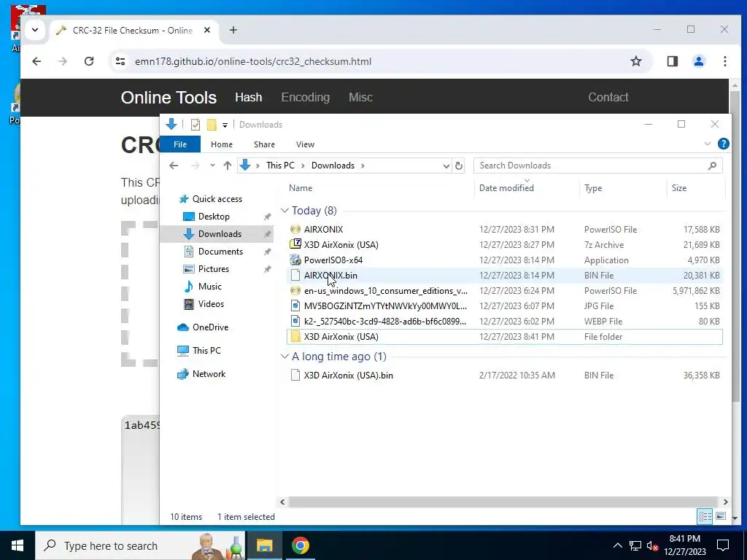Select Desktop in Quick access
This screenshot has height=560, width=747.
point(214,217)
